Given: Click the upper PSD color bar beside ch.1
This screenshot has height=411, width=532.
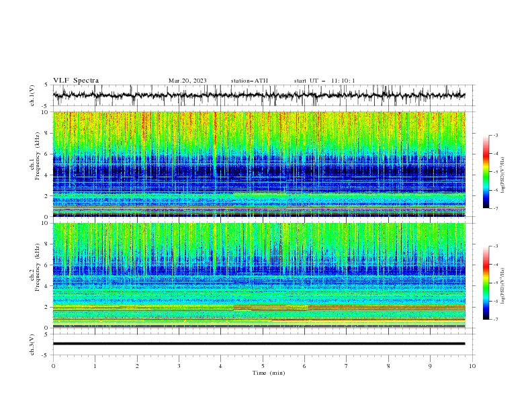Looking at the screenshot, I should pos(486,172).
